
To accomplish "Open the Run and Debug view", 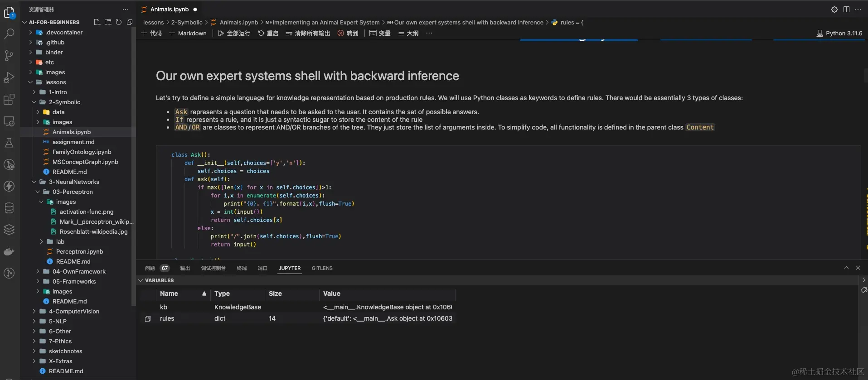I will [x=9, y=77].
